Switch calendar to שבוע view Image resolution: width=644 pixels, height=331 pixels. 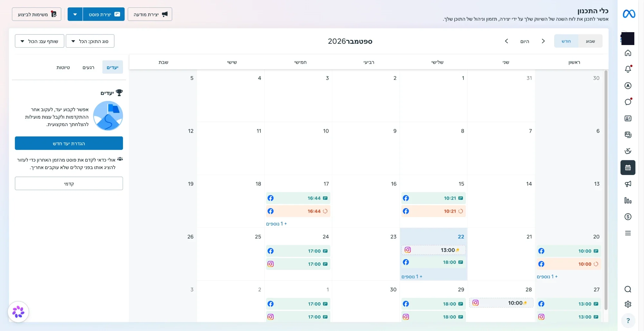click(590, 41)
